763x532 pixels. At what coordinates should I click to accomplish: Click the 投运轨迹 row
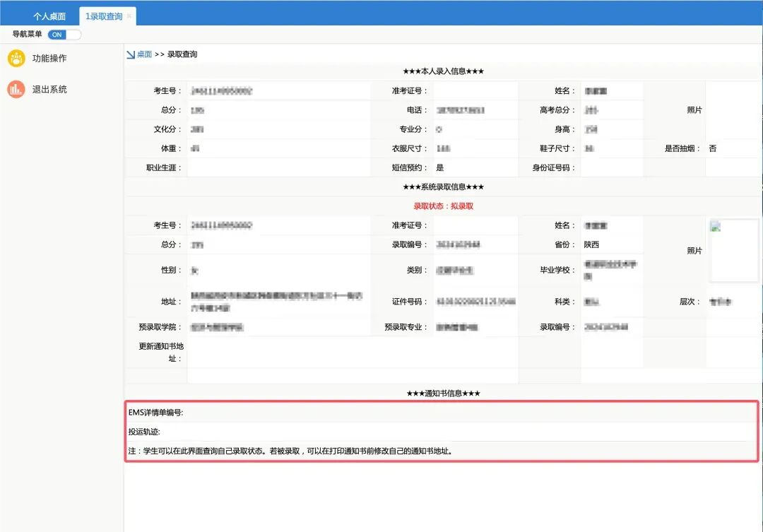[442, 432]
